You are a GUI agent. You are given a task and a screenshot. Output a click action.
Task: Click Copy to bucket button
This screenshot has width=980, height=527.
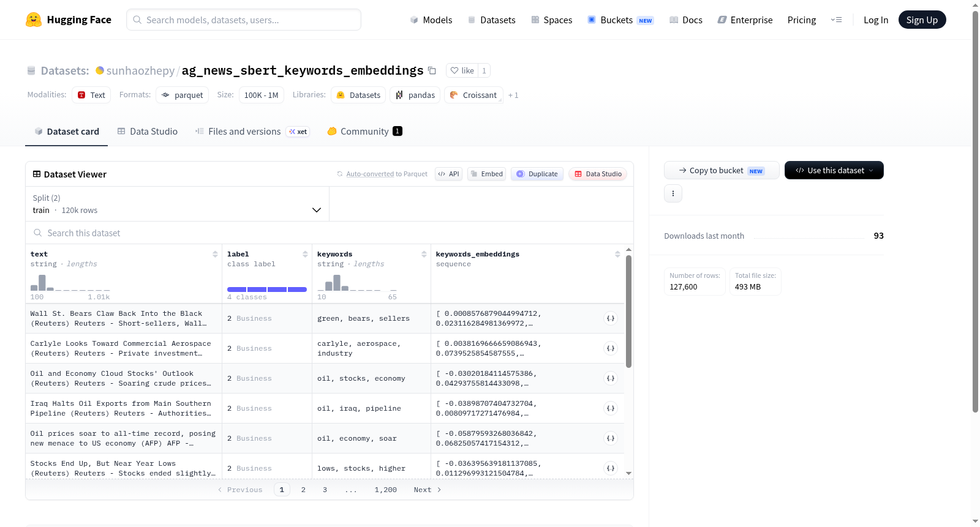coord(722,170)
